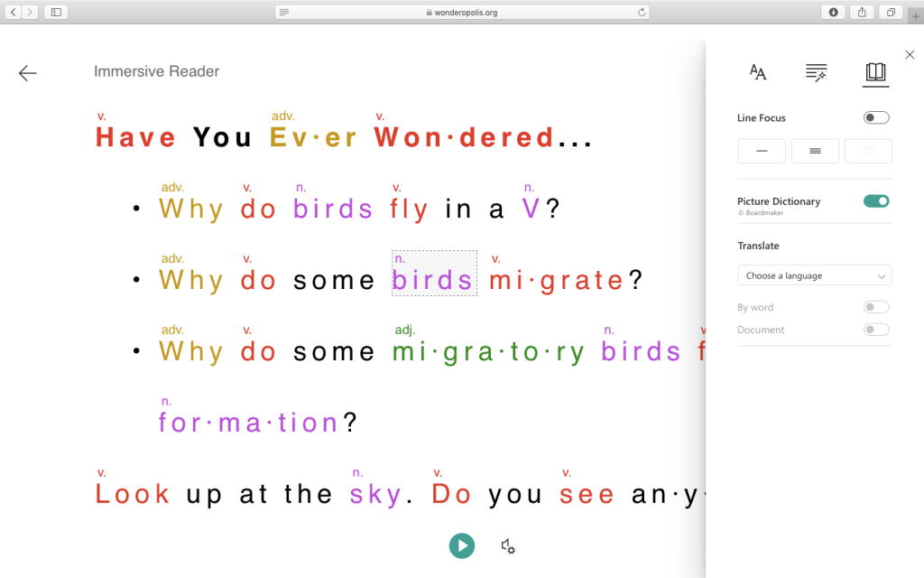Expand the Choose a language dropdown
The height and width of the screenshot is (578, 924).
pyautogui.click(x=814, y=275)
